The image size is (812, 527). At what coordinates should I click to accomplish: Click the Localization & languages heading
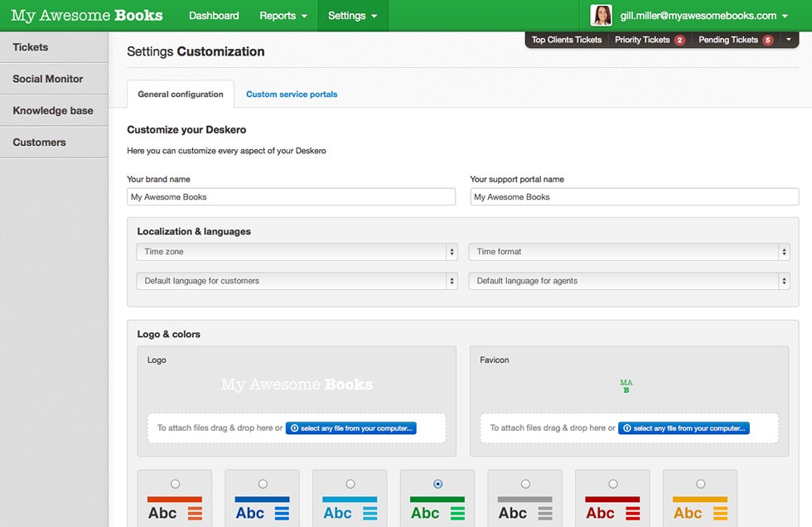point(194,231)
